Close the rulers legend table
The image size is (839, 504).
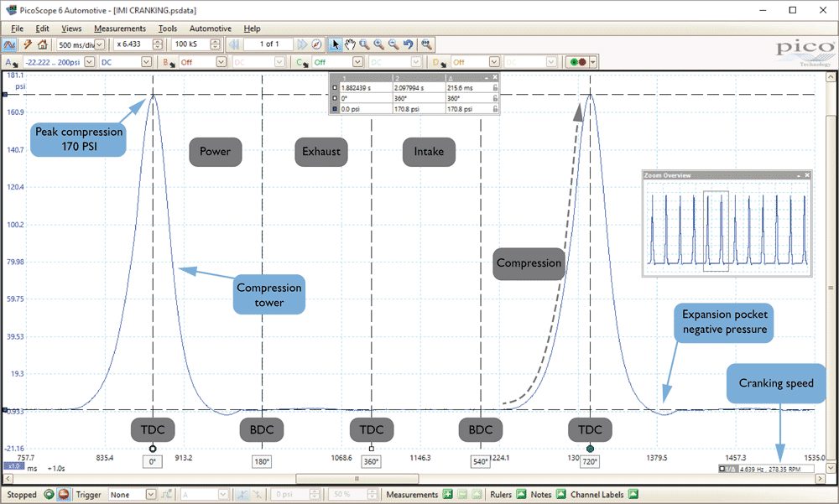pos(495,77)
